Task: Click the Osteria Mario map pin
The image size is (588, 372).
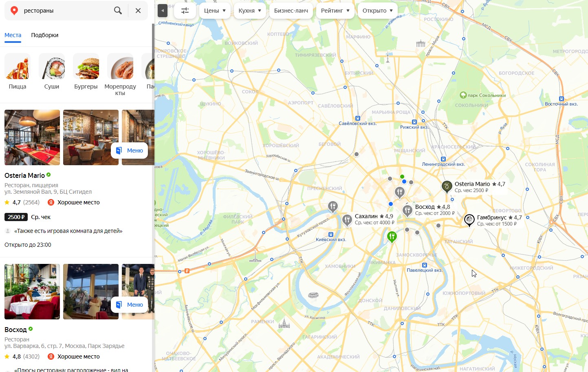Action: pyautogui.click(x=447, y=186)
